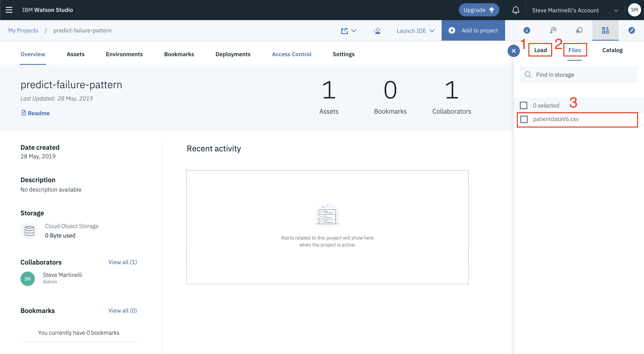This screenshot has height=354, width=644.
Task: Click the export project icon
Action: pyautogui.click(x=345, y=31)
